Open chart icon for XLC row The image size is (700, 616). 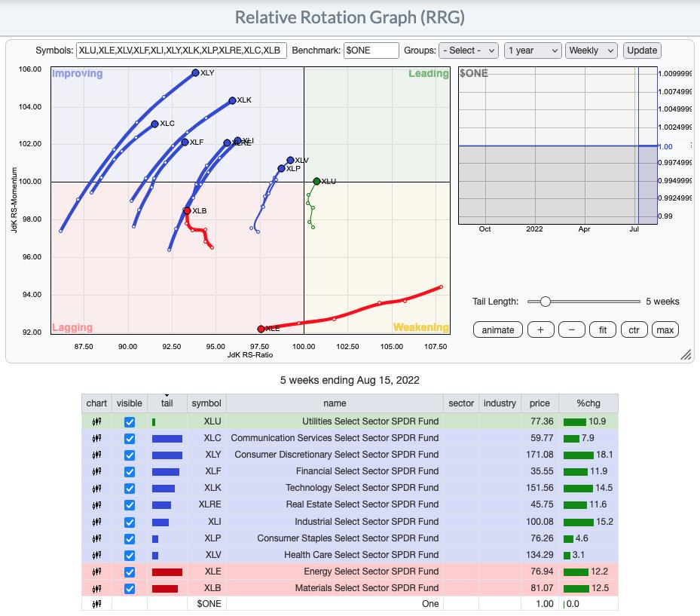click(x=96, y=438)
